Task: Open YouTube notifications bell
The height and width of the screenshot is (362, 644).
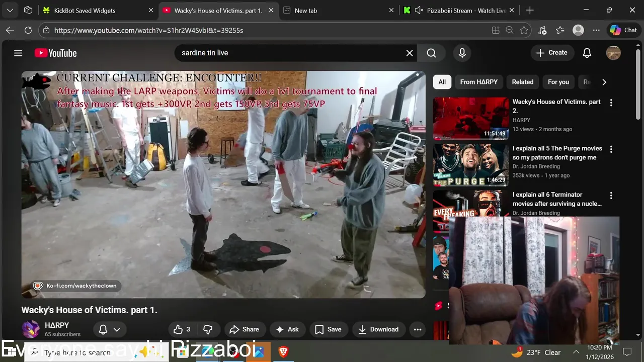Action: (587, 53)
